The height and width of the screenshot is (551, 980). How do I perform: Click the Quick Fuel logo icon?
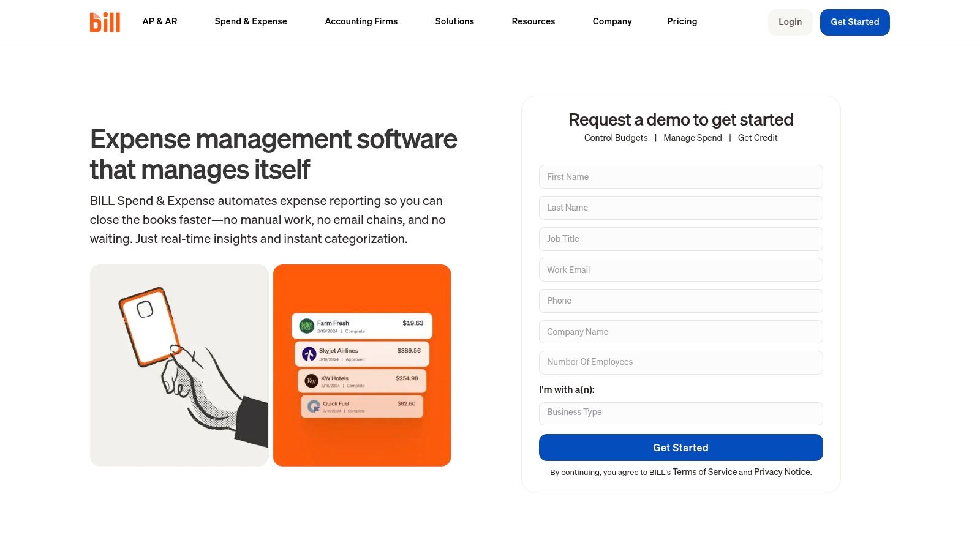click(x=314, y=407)
